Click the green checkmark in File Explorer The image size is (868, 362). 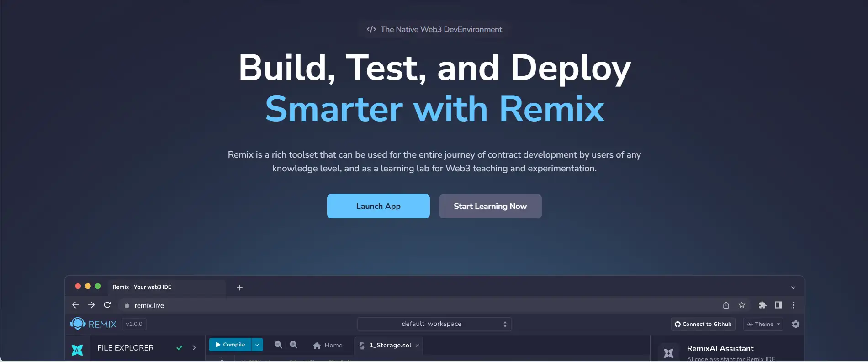point(180,348)
